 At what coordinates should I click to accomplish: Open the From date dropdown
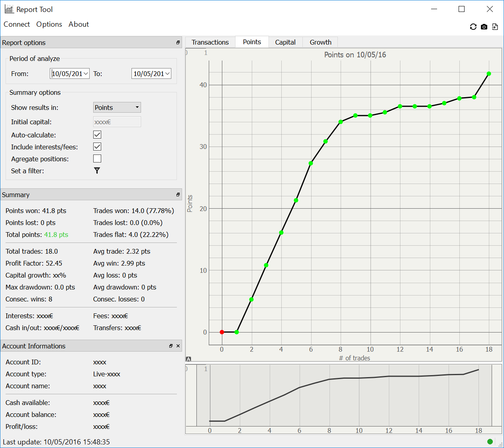pos(86,74)
